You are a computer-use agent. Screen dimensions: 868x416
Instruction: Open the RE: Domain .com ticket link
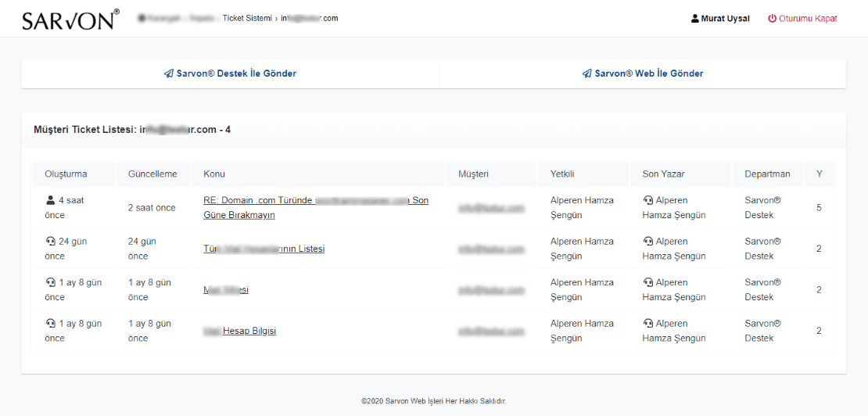(315, 201)
